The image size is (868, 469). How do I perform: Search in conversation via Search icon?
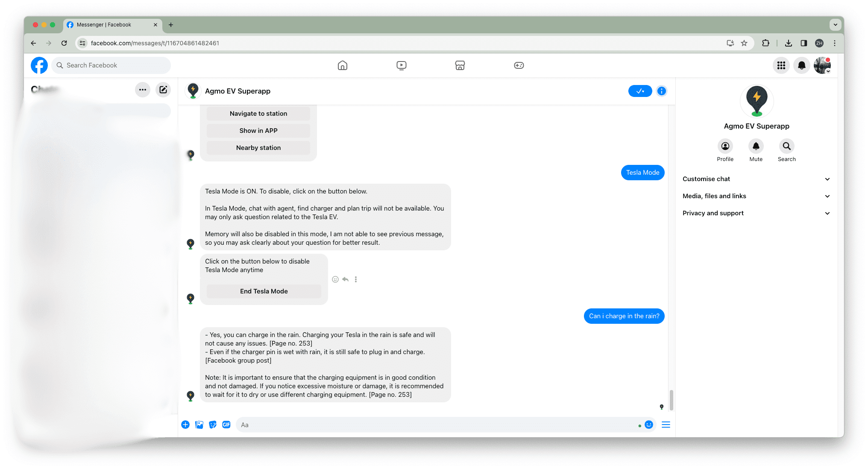pos(787,147)
